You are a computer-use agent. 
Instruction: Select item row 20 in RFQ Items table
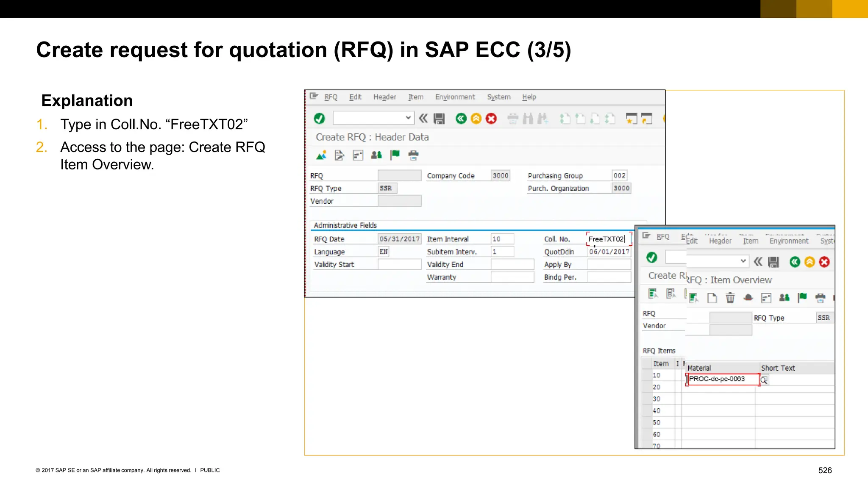click(x=647, y=387)
